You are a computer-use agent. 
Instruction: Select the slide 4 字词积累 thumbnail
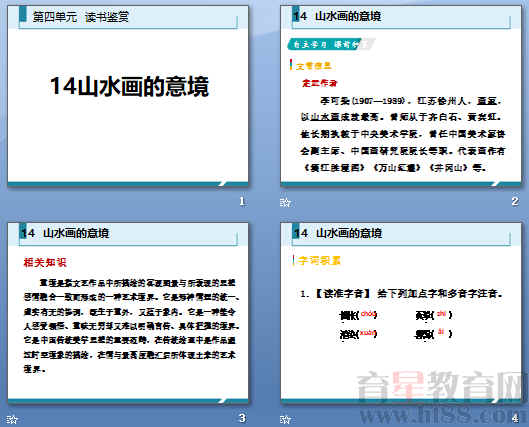pos(400,313)
